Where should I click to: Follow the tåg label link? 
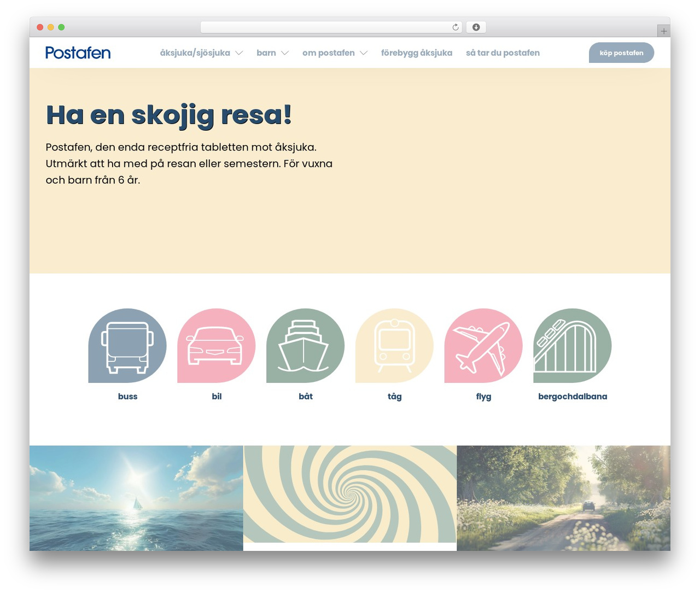(x=395, y=396)
